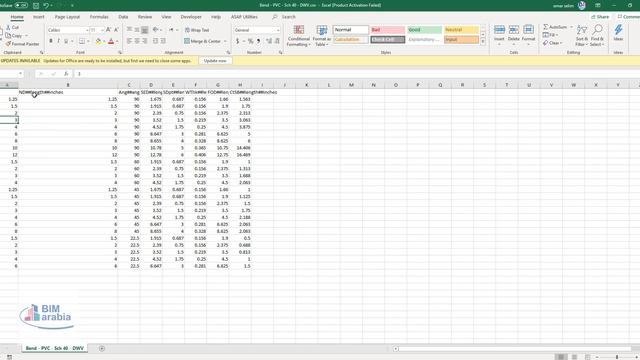Increase the font size

coord(109,30)
